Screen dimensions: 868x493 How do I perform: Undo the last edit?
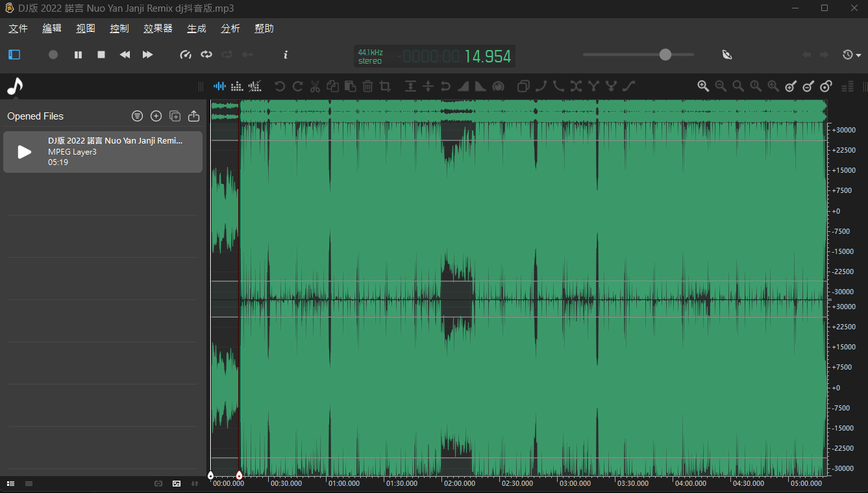pos(280,86)
